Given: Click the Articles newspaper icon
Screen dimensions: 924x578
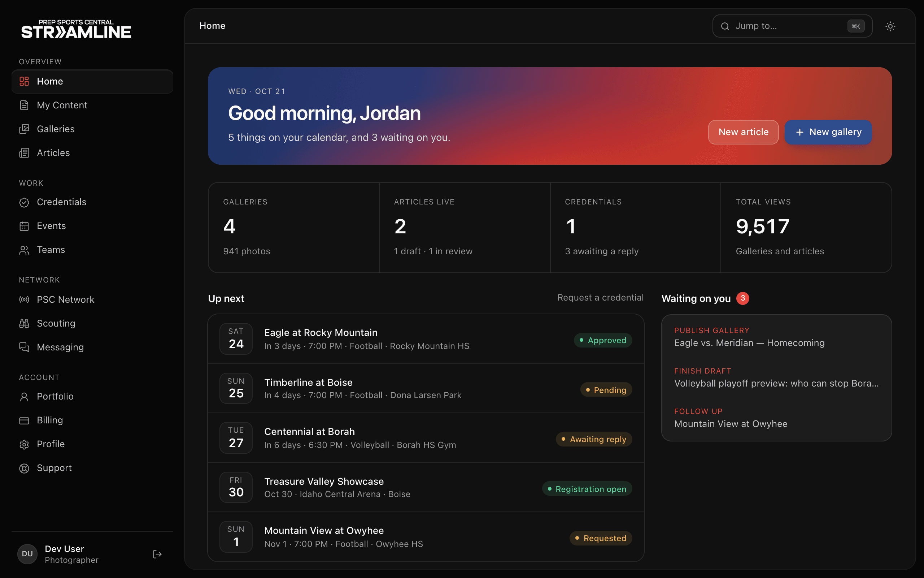Looking at the screenshot, I should (x=24, y=153).
